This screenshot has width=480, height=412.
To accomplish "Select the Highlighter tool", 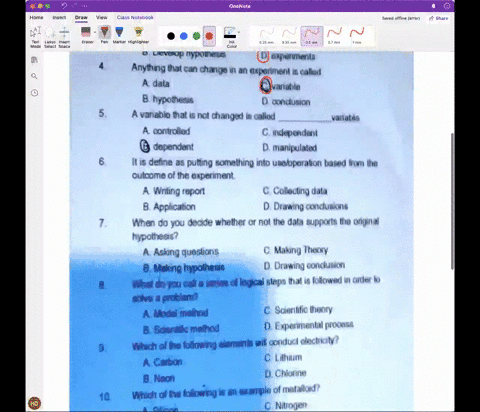I will point(138,35).
